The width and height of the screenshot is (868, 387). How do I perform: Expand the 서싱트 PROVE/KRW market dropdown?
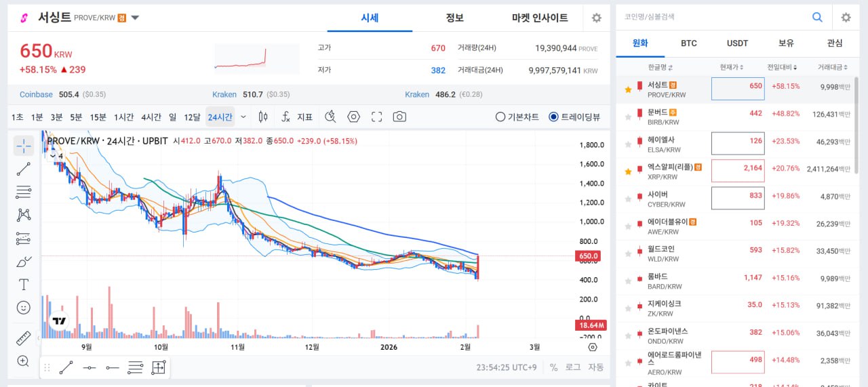[x=135, y=18]
